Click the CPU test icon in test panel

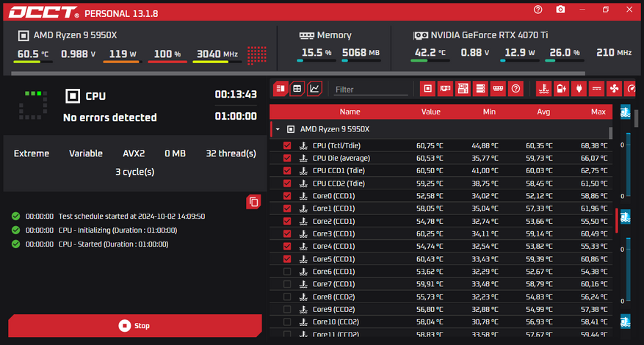coord(73,95)
